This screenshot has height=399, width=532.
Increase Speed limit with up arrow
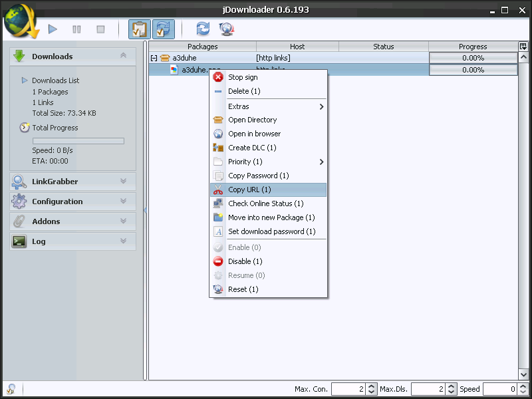point(523,386)
